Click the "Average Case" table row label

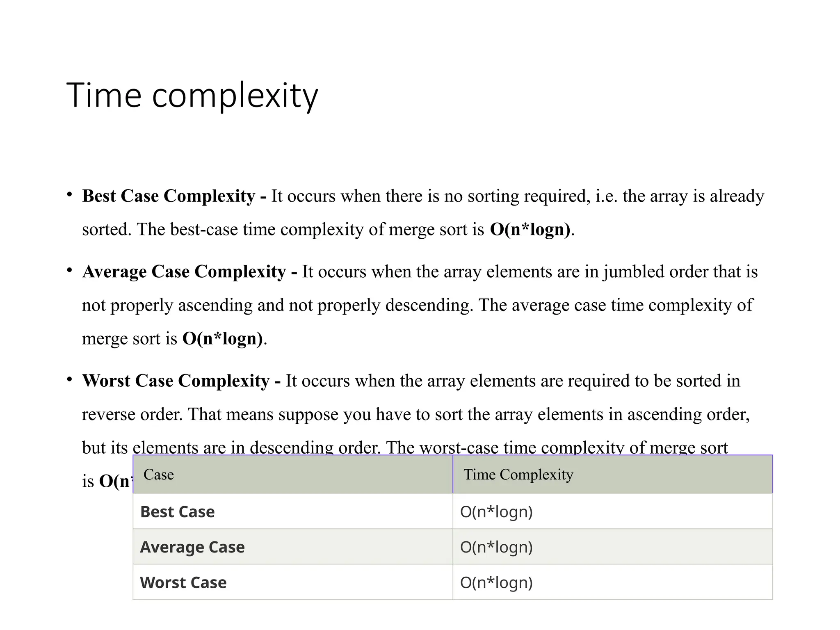(192, 547)
